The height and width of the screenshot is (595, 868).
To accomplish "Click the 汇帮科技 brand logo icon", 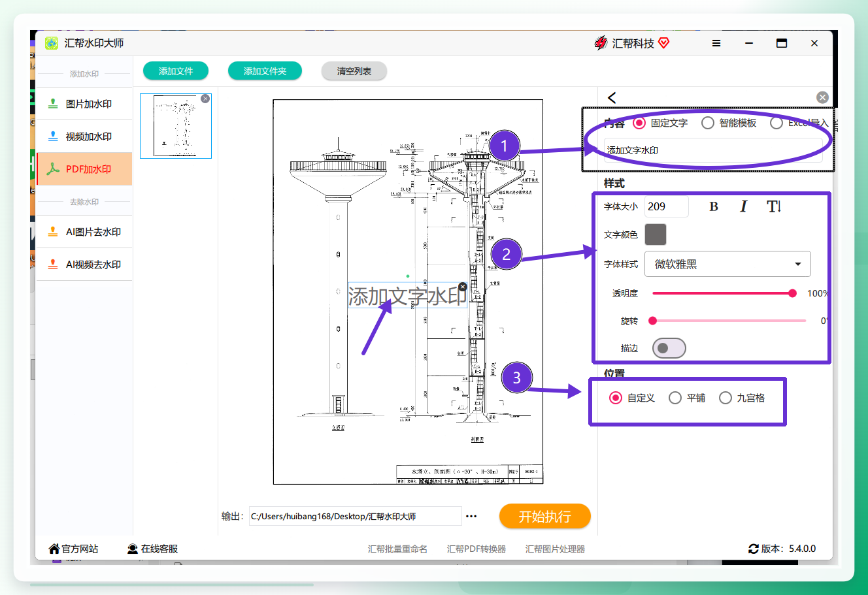I will click(x=601, y=43).
